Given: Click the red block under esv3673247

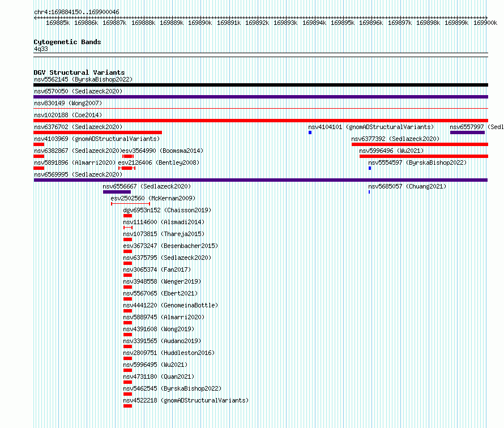Looking at the screenshot, I should 127,251.
